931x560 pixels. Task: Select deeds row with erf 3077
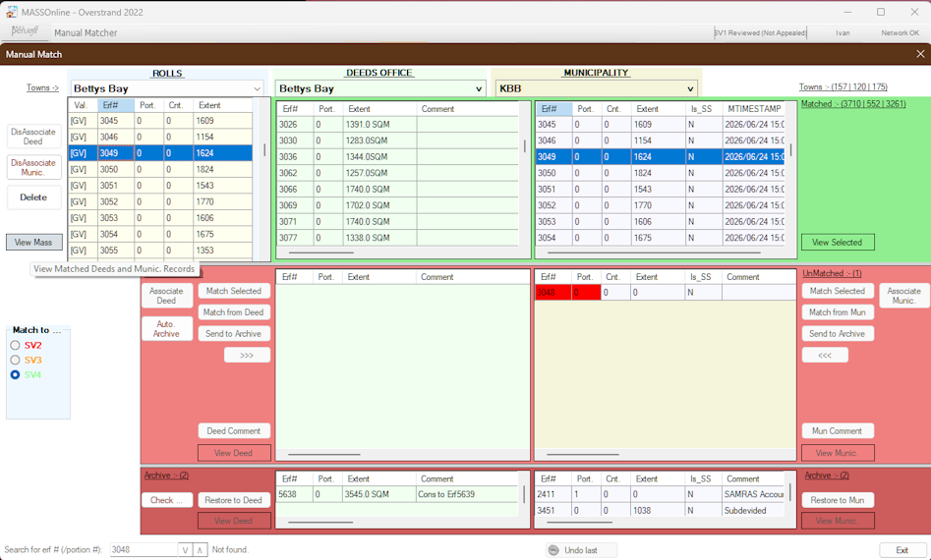(x=398, y=238)
